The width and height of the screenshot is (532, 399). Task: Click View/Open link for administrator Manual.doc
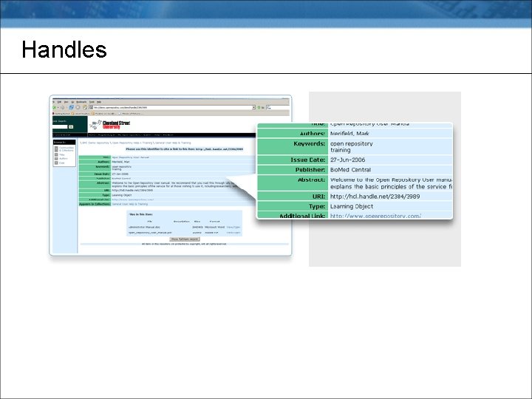pos(233,227)
